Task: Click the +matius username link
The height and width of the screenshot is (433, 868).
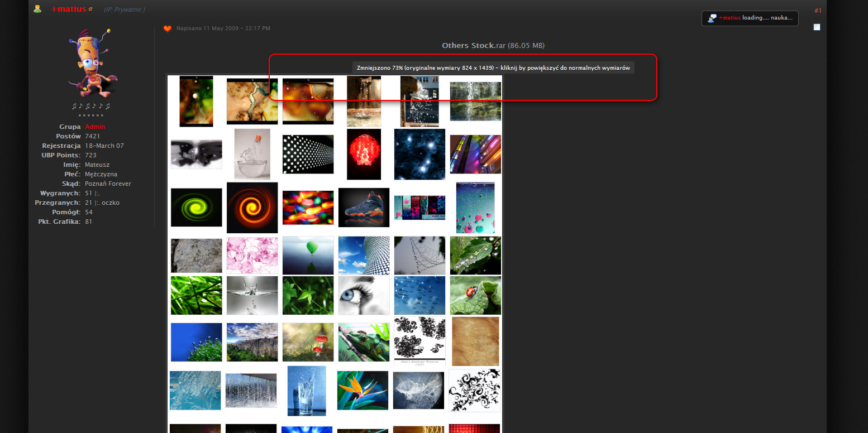Action: click(67, 9)
